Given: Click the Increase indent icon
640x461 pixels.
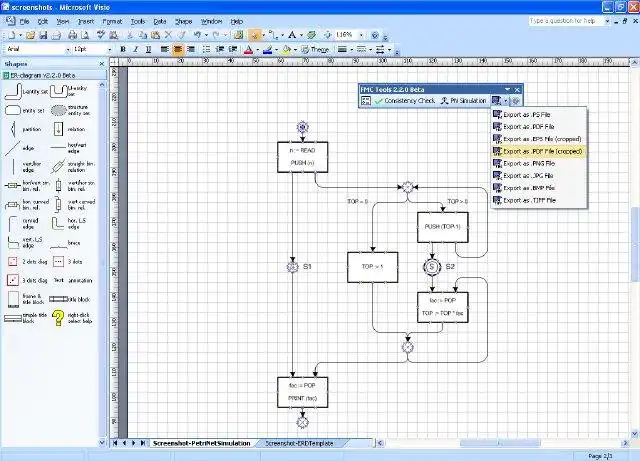Looking at the screenshot, I should point(233,49).
